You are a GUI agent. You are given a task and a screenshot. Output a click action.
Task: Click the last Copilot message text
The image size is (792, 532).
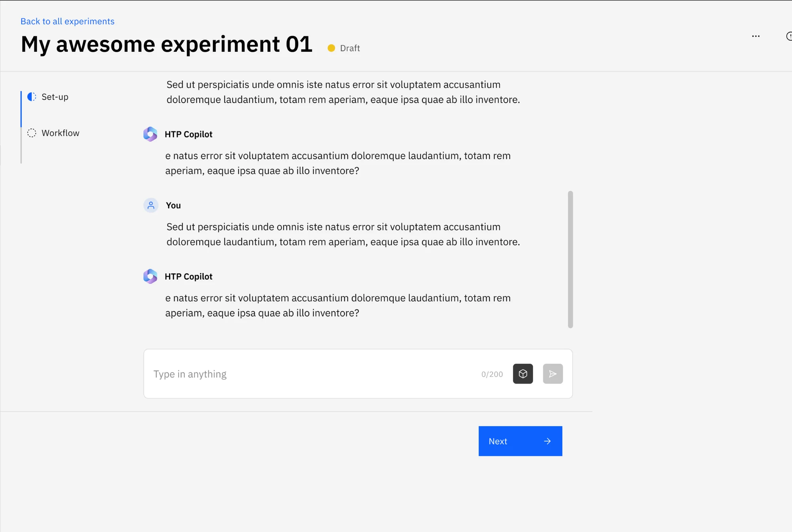pyautogui.click(x=338, y=306)
